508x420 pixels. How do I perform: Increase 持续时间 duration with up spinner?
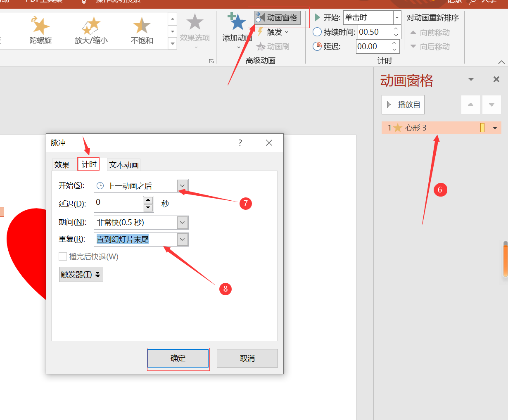tap(396, 28)
